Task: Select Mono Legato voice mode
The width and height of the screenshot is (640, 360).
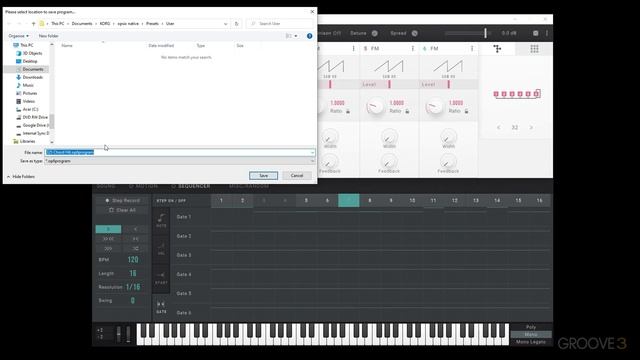Action: coord(531,342)
